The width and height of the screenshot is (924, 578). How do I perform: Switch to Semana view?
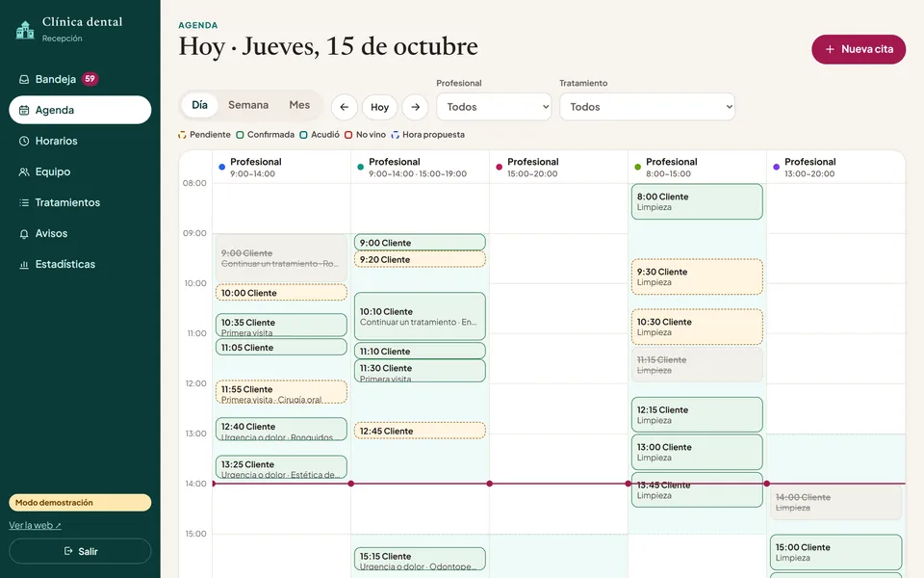point(248,105)
